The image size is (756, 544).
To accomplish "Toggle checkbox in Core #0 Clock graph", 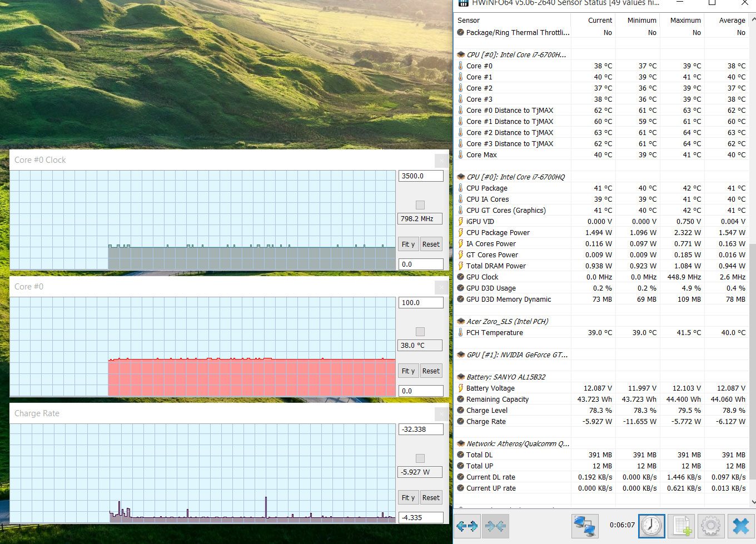I will 420,205.
